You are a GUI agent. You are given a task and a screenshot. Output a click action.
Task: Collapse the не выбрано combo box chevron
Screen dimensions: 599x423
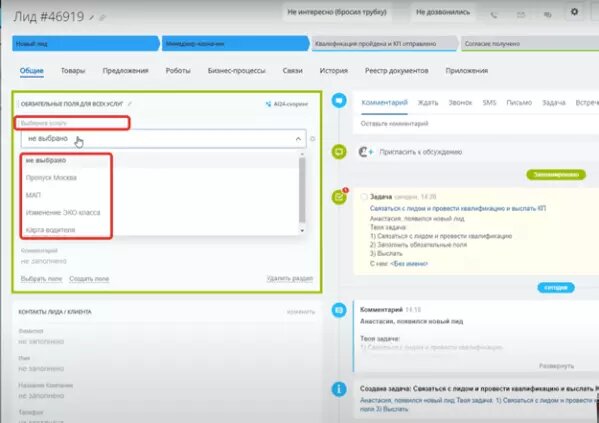click(298, 139)
